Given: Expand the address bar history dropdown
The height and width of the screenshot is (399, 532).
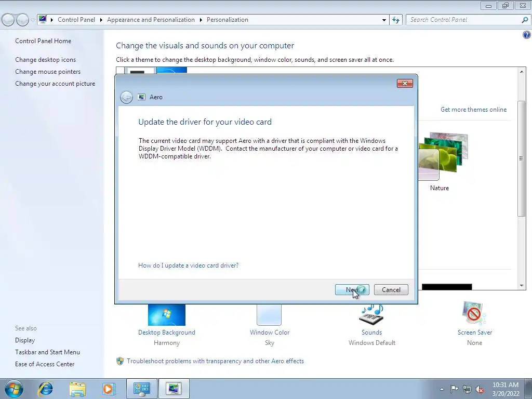Looking at the screenshot, I should 384,20.
